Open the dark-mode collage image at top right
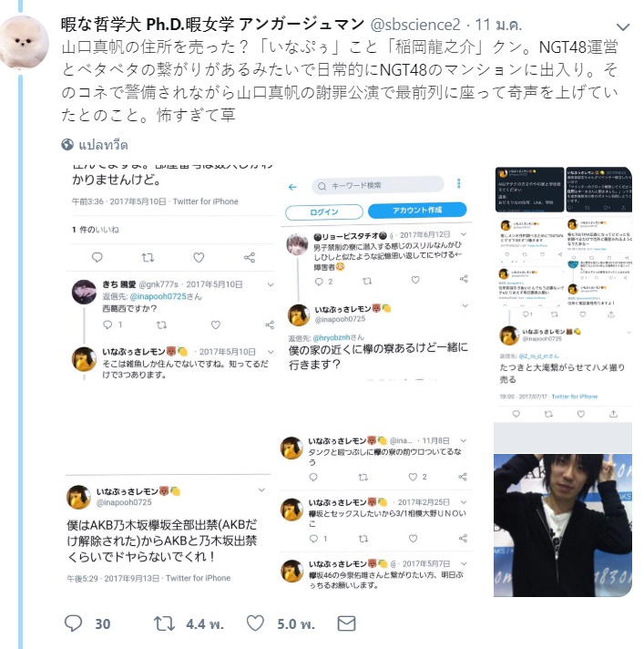This screenshot has height=649, width=644. (x=563, y=294)
